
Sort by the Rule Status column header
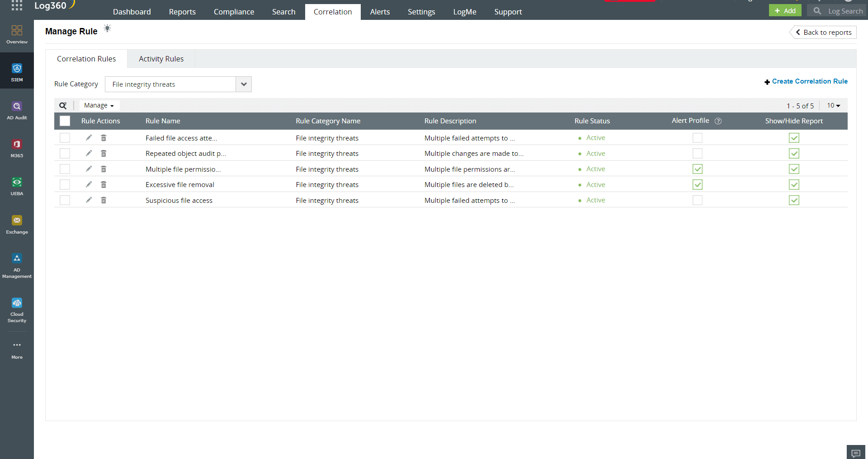coord(592,121)
